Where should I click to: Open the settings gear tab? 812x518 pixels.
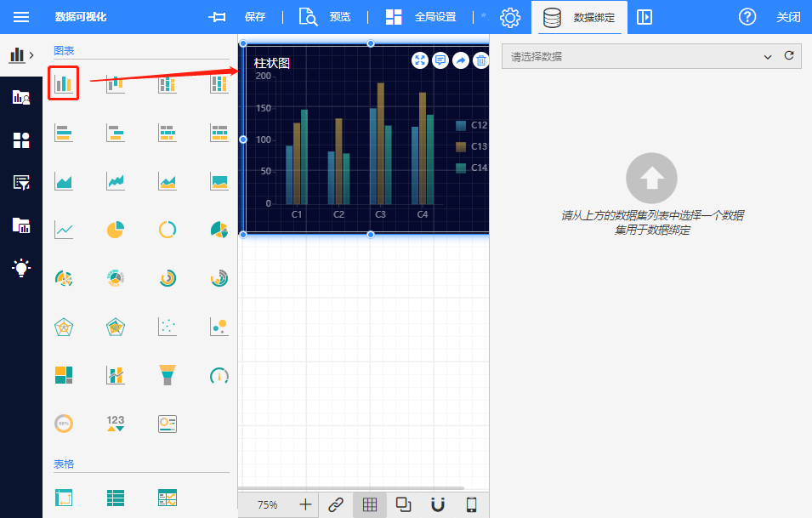[510, 17]
